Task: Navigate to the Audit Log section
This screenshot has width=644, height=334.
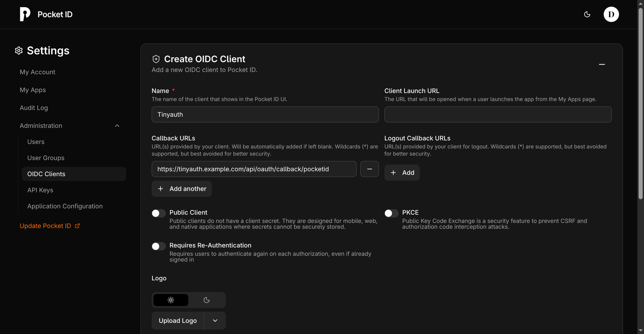Action: [x=34, y=108]
